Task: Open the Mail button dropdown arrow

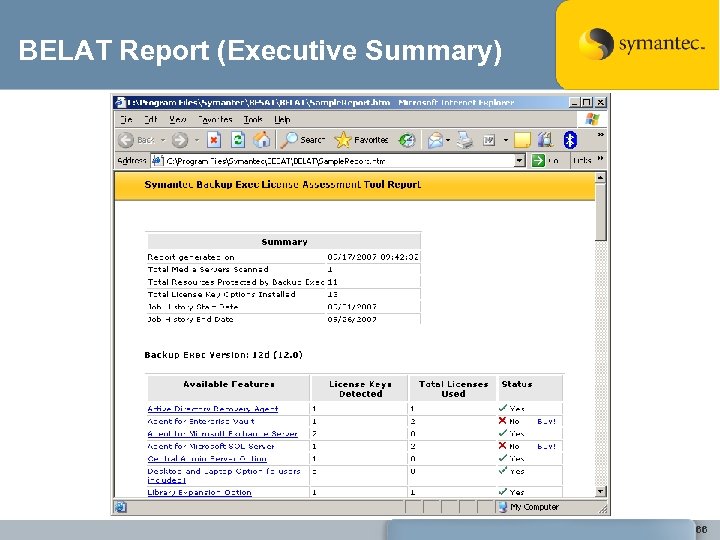Action: 447,140
